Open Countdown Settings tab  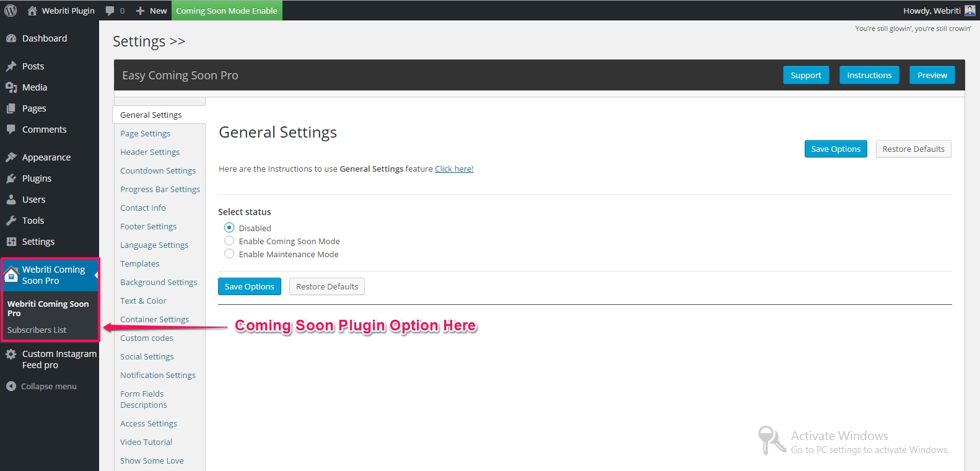tap(158, 170)
